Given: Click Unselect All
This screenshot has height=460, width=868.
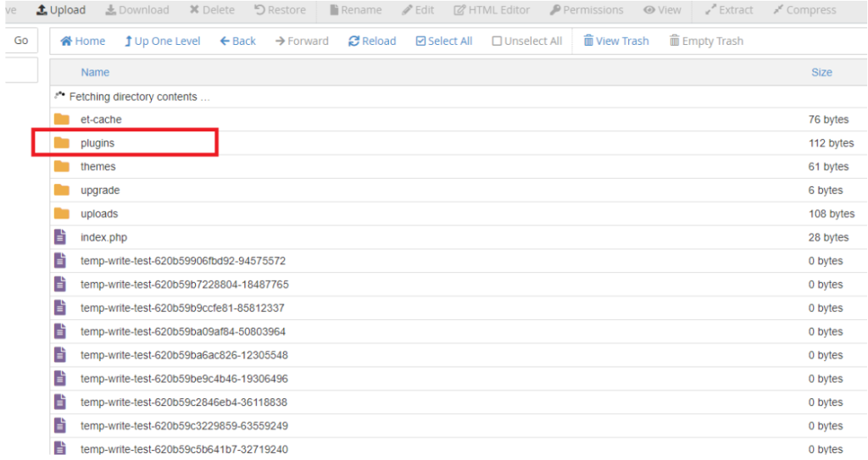Looking at the screenshot, I should [527, 41].
